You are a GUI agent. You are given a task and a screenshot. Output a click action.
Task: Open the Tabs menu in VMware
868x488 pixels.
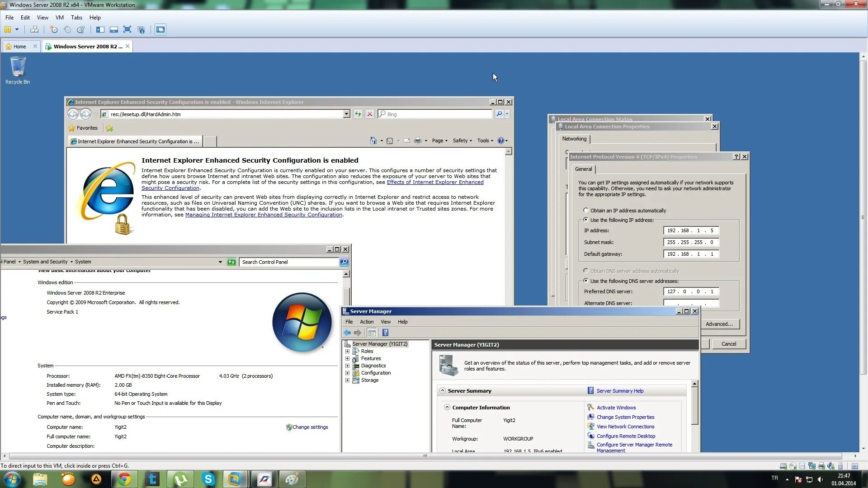tap(76, 18)
